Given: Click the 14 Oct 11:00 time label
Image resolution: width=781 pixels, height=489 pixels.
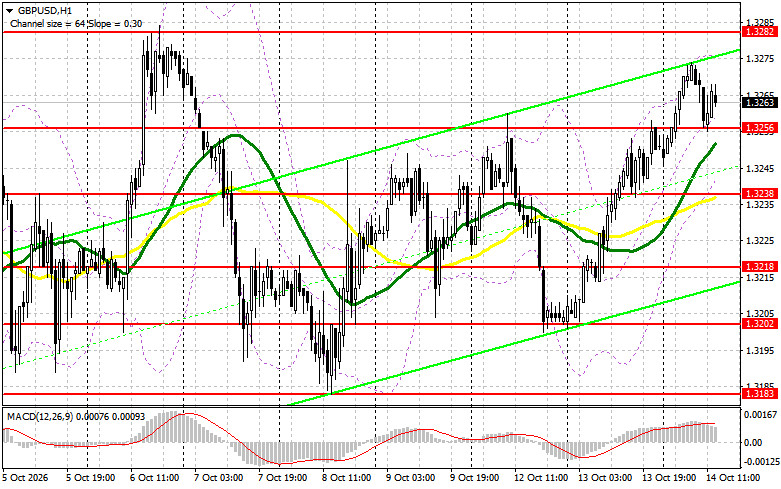Looking at the screenshot, I should (733, 478).
